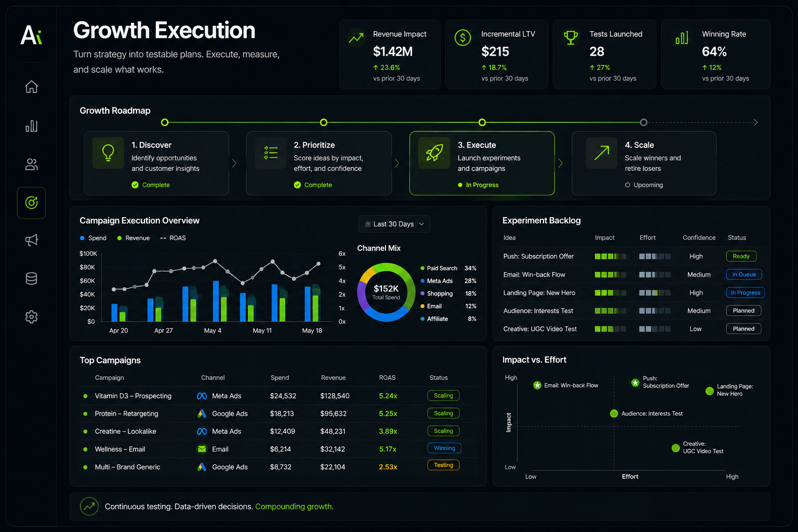798x532 pixels.
Task: Click the Incremental LTV dollar icon
Action: click(462, 37)
